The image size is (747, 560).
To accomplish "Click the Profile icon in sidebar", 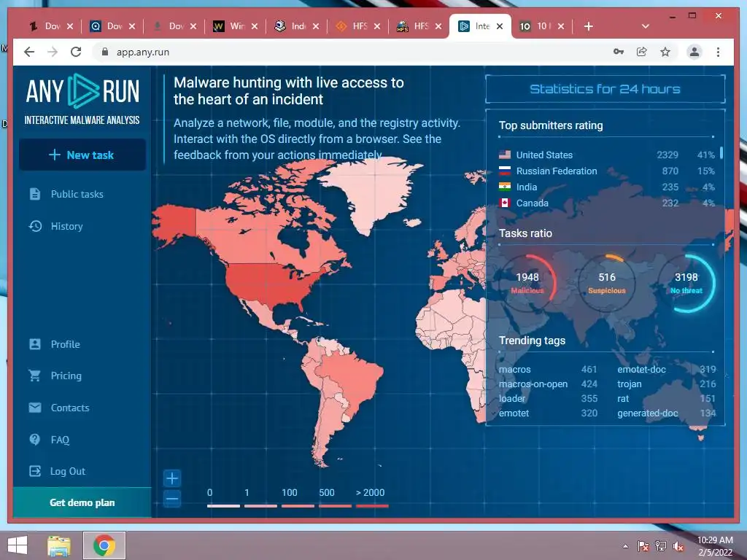I will (x=35, y=344).
